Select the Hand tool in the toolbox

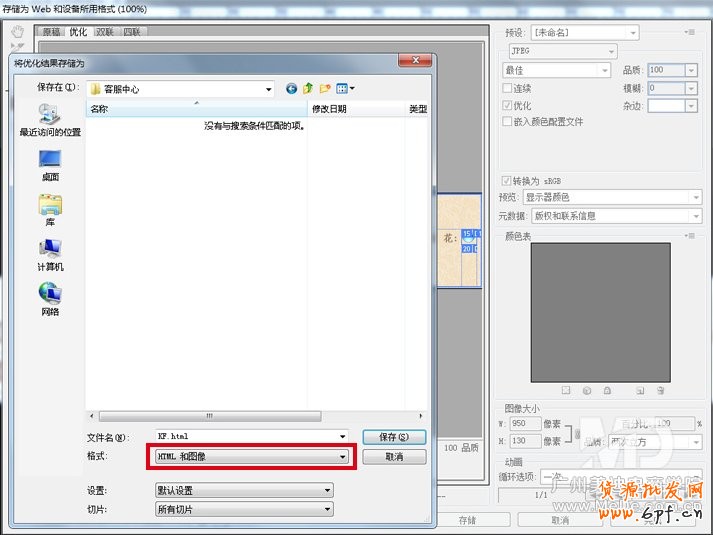click(x=17, y=30)
